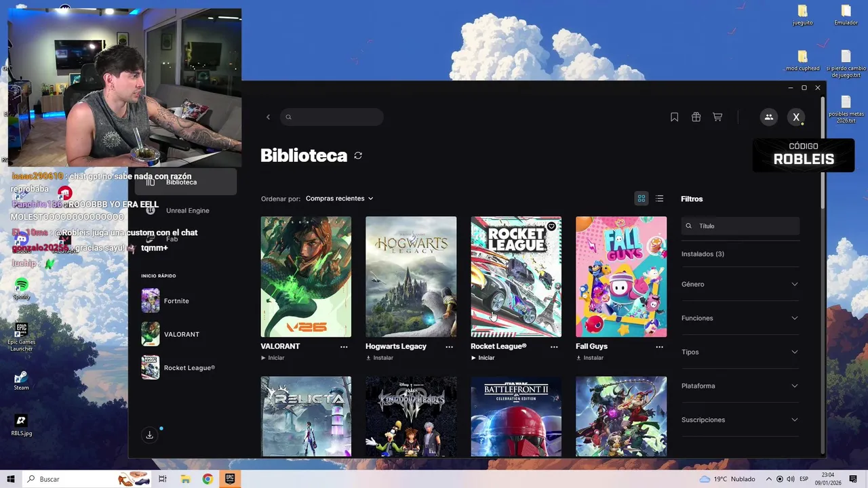Expand the Plataforma filter
Screen dimensions: 868x488
740,386
